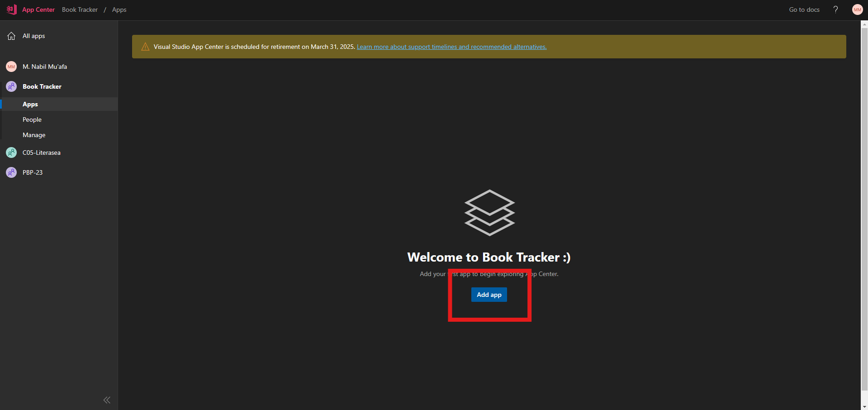The image size is (868, 410).
Task: Select C05-Literasea organization
Action: 42,153
